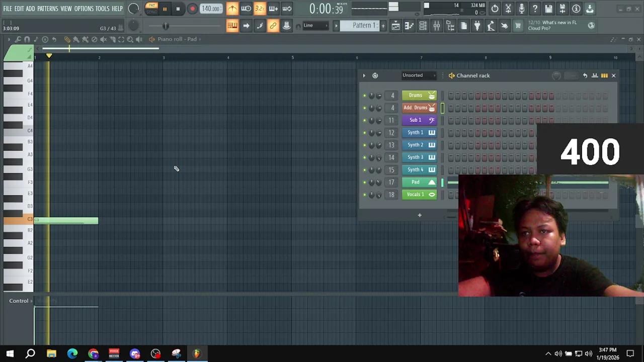Open the Channel rack graph editor icon
The width and height of the screenshot is (644, 362).
pyautogui.click(x=595, y=75)
